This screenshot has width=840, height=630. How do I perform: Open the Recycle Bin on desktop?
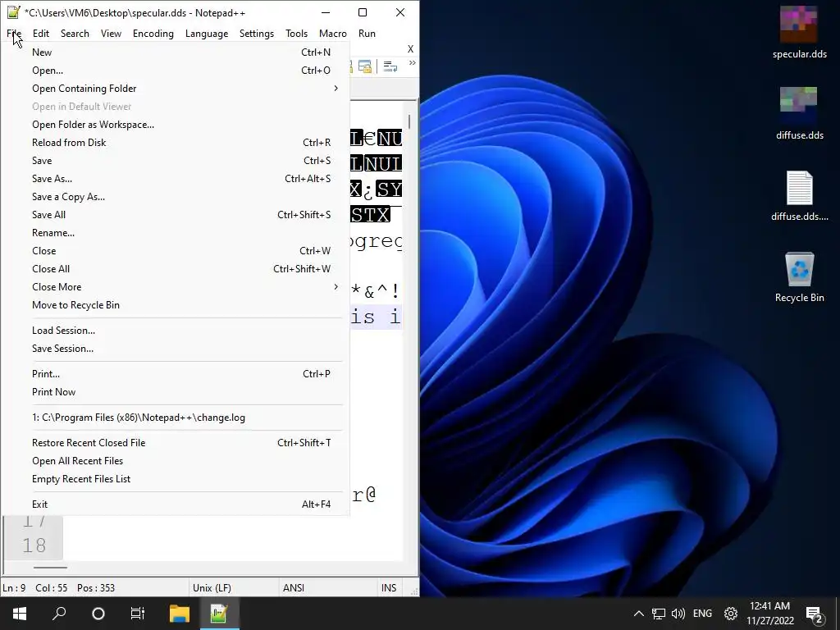point(799,277)
